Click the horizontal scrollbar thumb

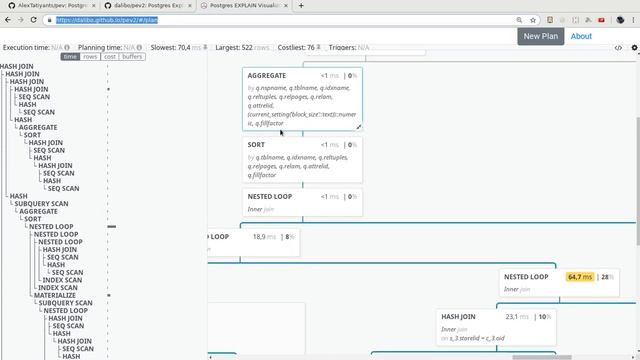pos(542,357)
